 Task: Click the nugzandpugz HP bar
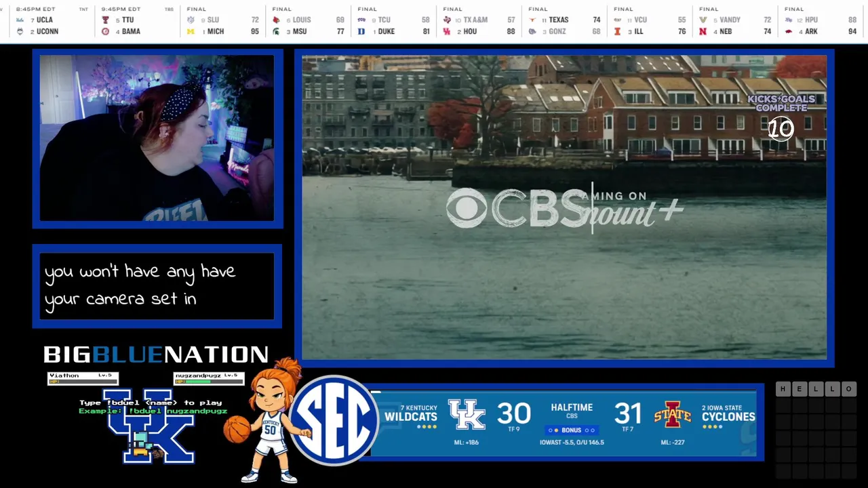coord(209,382)
